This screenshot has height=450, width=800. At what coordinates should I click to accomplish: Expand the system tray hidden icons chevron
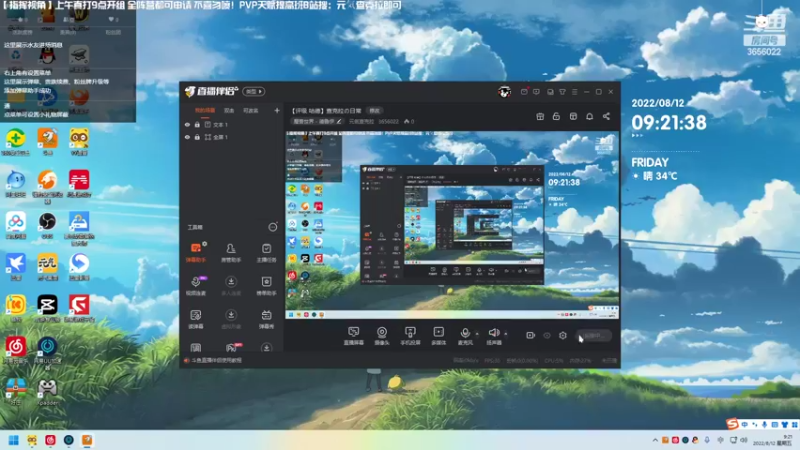click(655, 440)
